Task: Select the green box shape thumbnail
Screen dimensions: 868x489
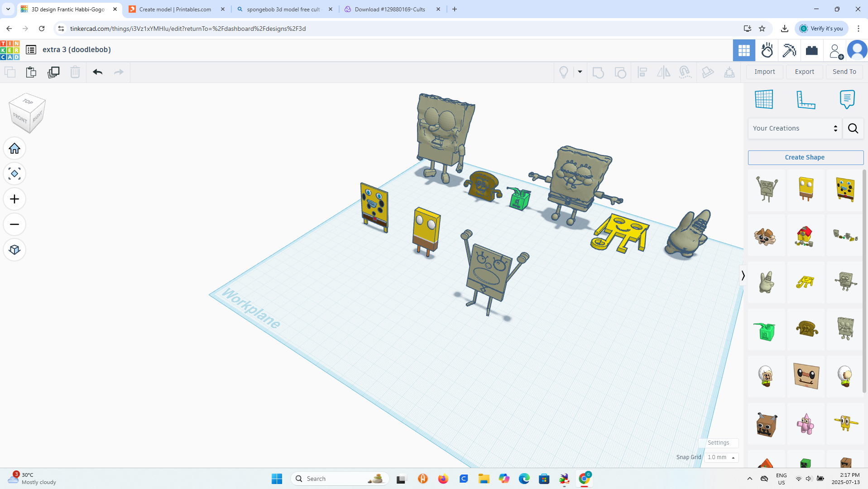Action: (x=766, y=330)
